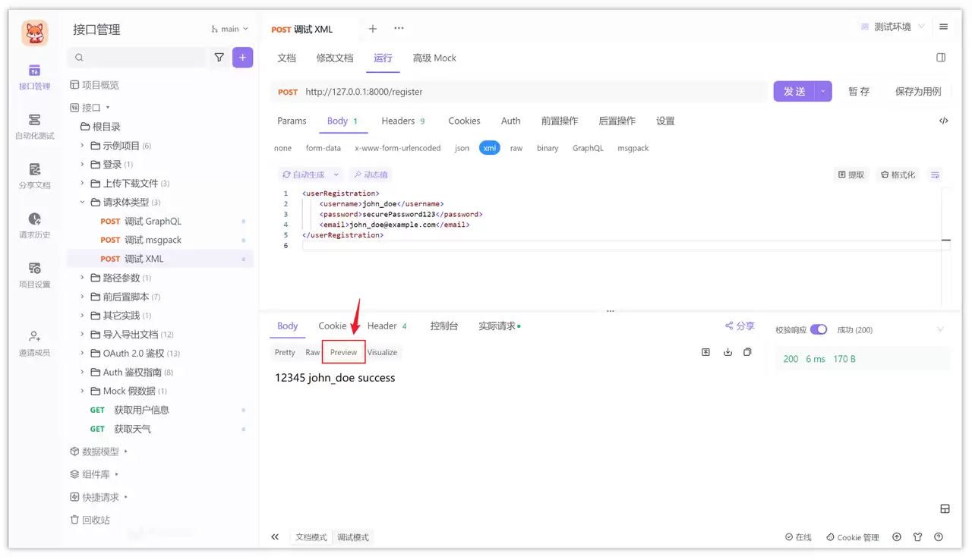Collapse the 请求体类型 folder
The image size is (972, 560).
[x=83, y=202]
